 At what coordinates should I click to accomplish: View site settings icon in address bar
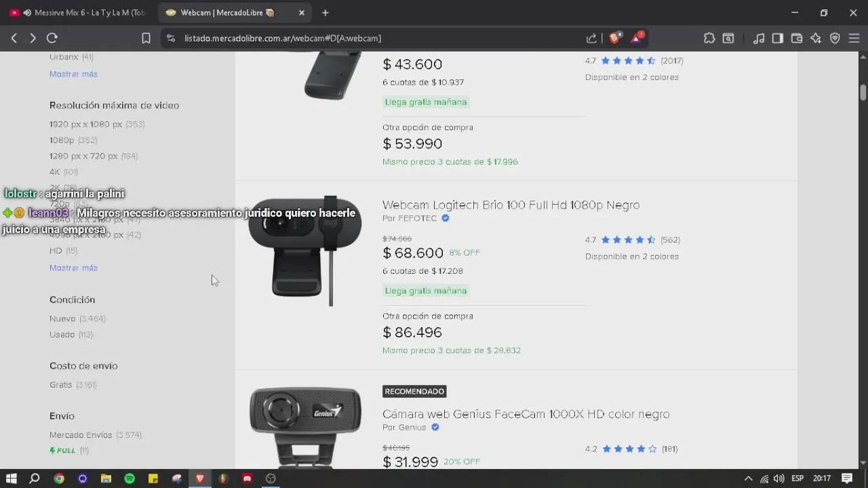pos(171,38)
